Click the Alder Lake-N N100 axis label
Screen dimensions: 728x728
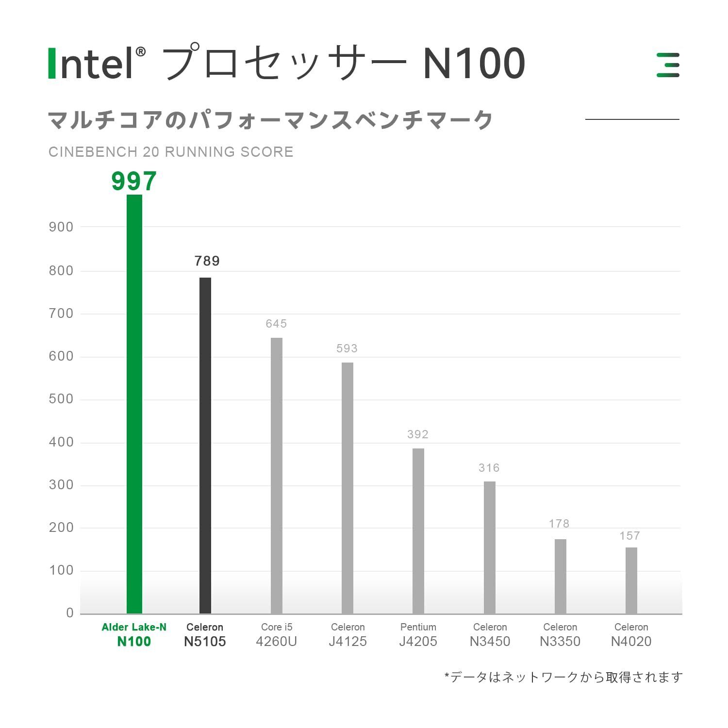click(134, 634)
